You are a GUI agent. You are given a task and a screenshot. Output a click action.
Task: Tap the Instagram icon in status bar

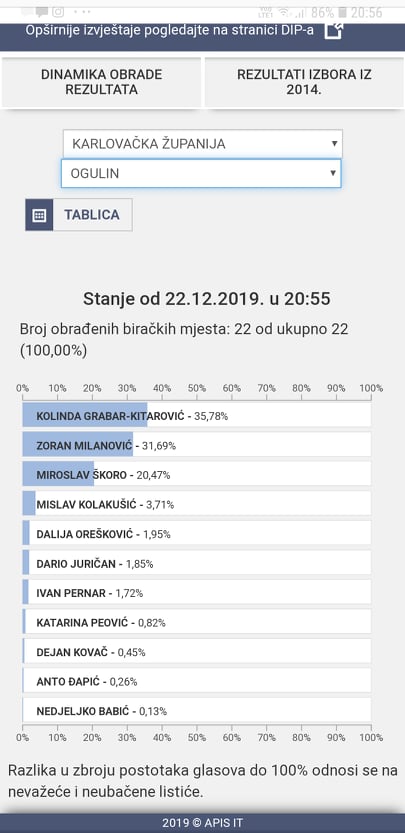coord(58,11)
